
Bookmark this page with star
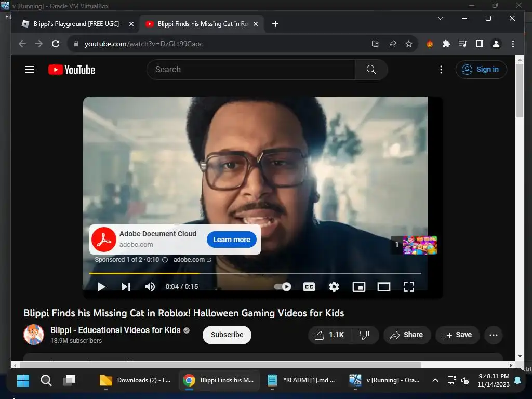click(409, 44)
